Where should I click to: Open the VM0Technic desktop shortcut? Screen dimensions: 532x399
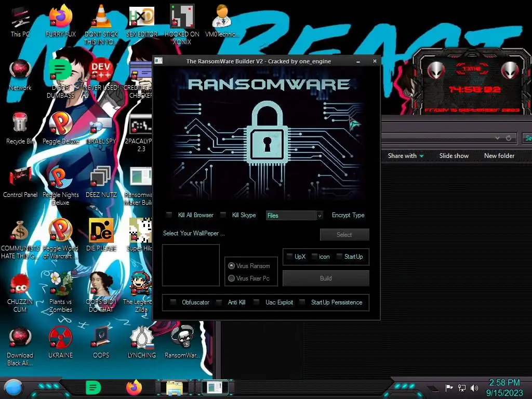(x=222, y=21)
